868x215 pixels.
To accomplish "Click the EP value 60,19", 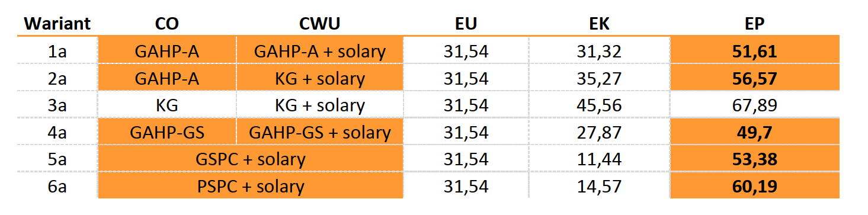I will [755, 187].
